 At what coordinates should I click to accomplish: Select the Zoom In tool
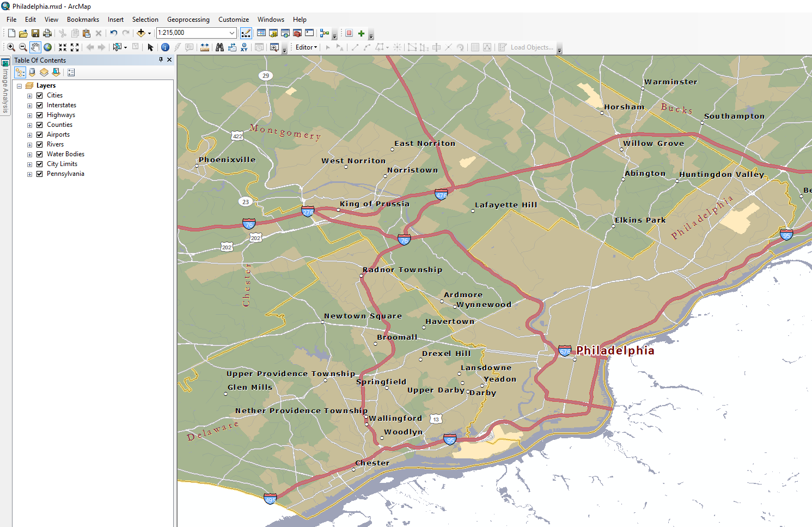11,47
